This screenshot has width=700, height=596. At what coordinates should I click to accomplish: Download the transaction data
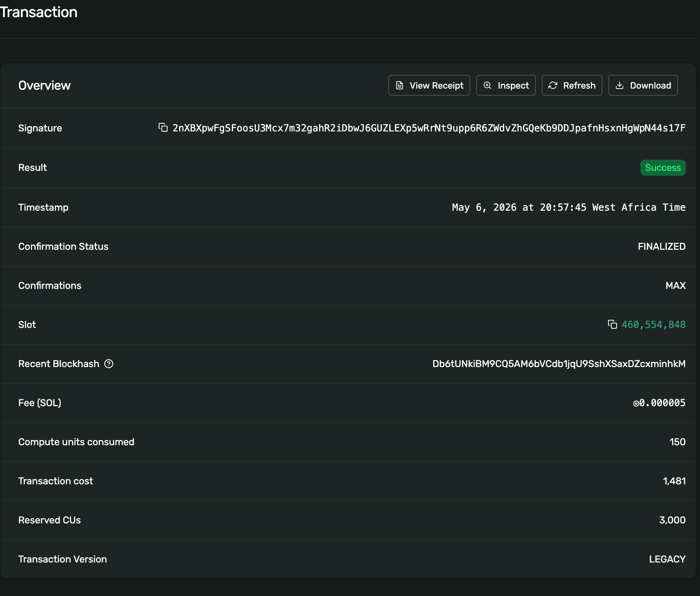pos(643,85)
